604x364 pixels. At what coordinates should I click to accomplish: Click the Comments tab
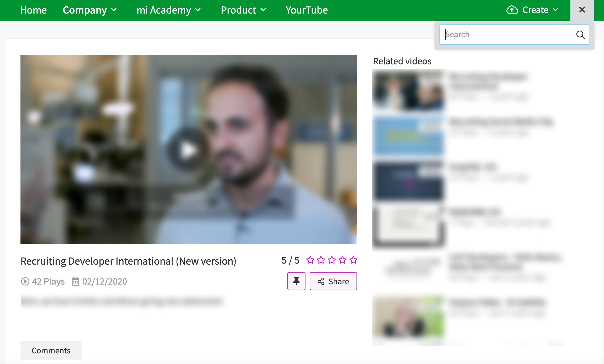(51, 350)
